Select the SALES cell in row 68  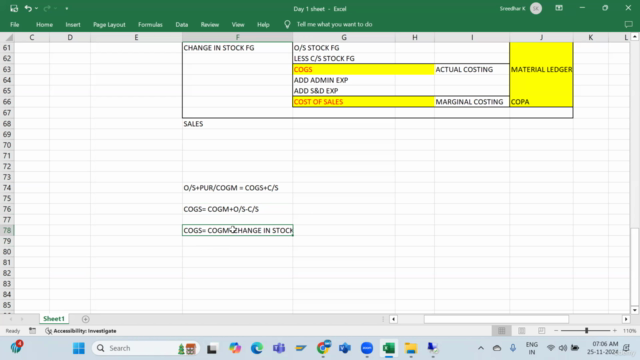238,124
